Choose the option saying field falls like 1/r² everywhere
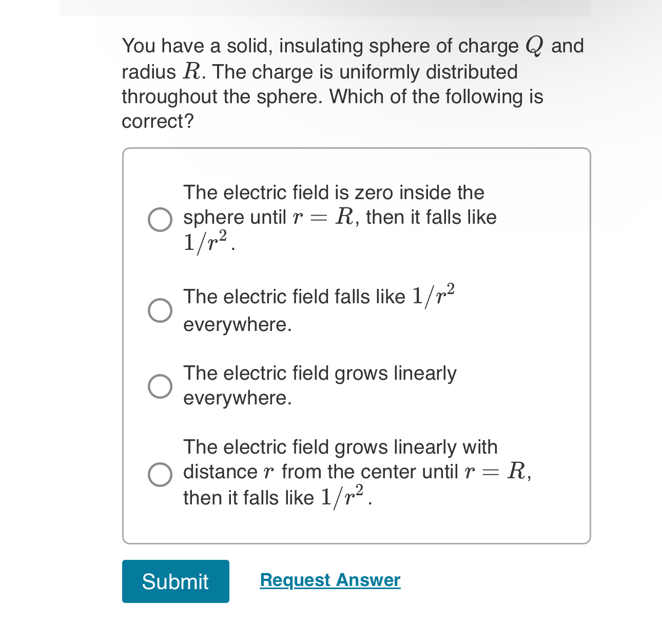This screenshot has height=644, width=662. tap(160, 310)
